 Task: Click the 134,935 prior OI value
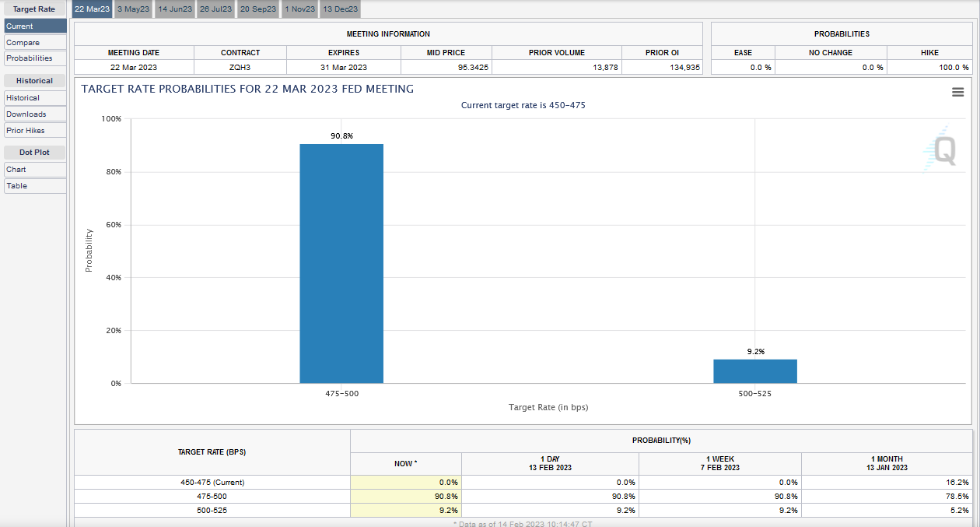pos(684,68)
